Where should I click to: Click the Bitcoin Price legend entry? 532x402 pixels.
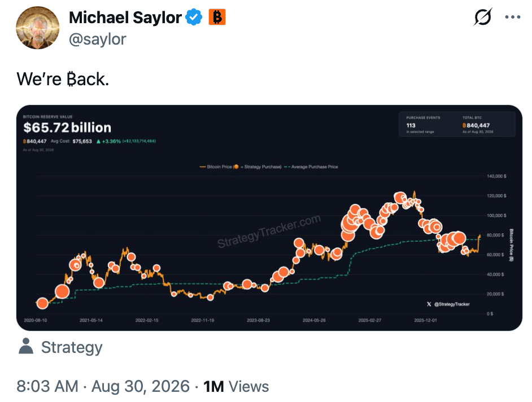pos(215,167)
